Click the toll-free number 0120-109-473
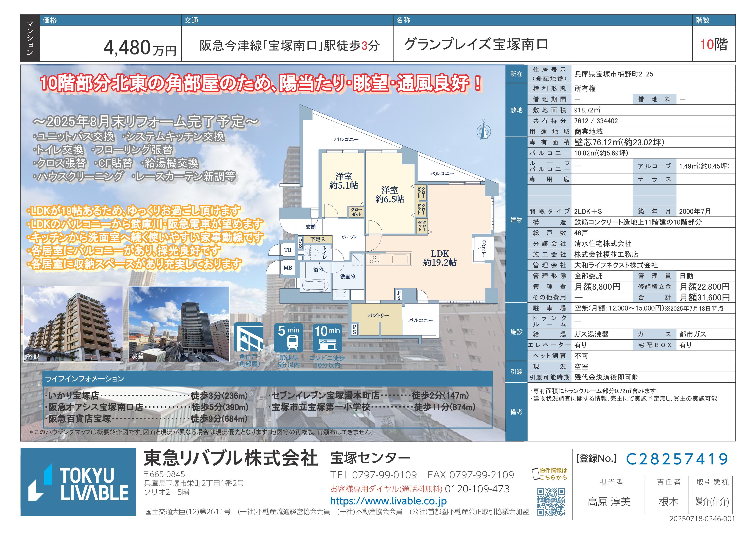Viewport: 756px width, 534px height. point(477,489)
